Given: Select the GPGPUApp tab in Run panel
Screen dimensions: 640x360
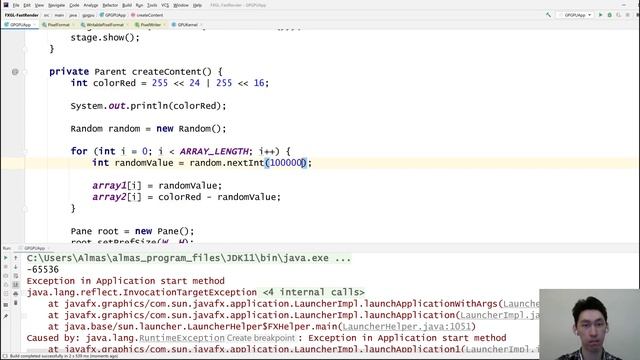Looking at the screenshot, I should 35,248.
